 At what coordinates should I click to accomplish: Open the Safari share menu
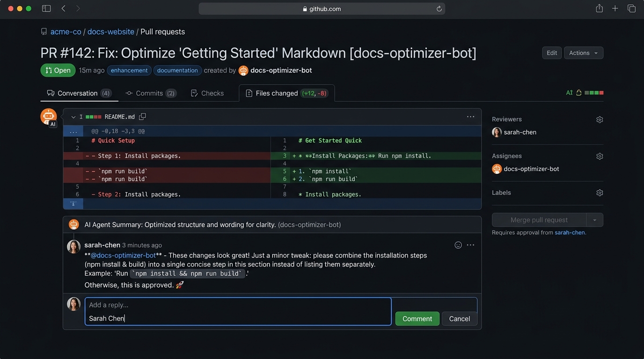[x=599, y=8]
